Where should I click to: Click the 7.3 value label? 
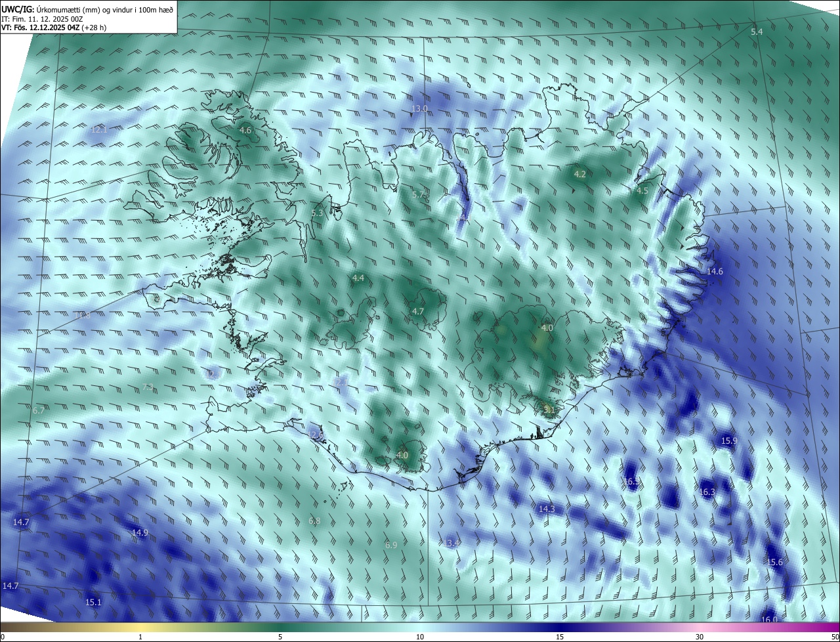click(x=148, y=387)
